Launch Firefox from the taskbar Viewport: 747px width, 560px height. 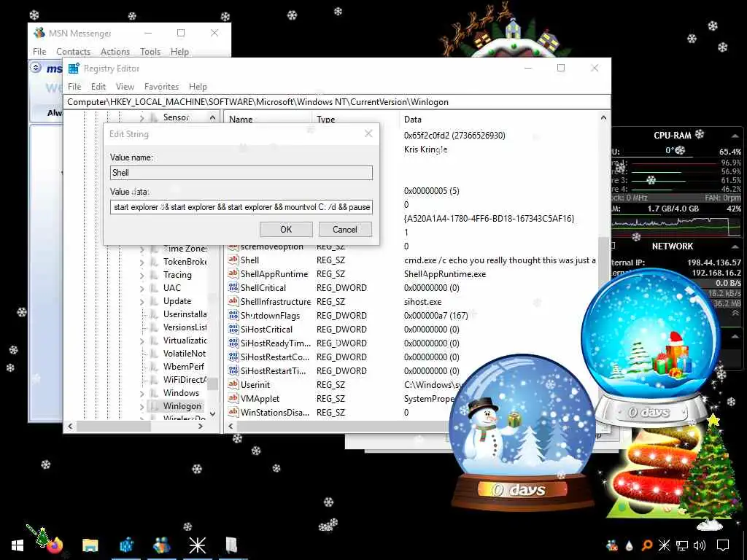tap(55, 545)
